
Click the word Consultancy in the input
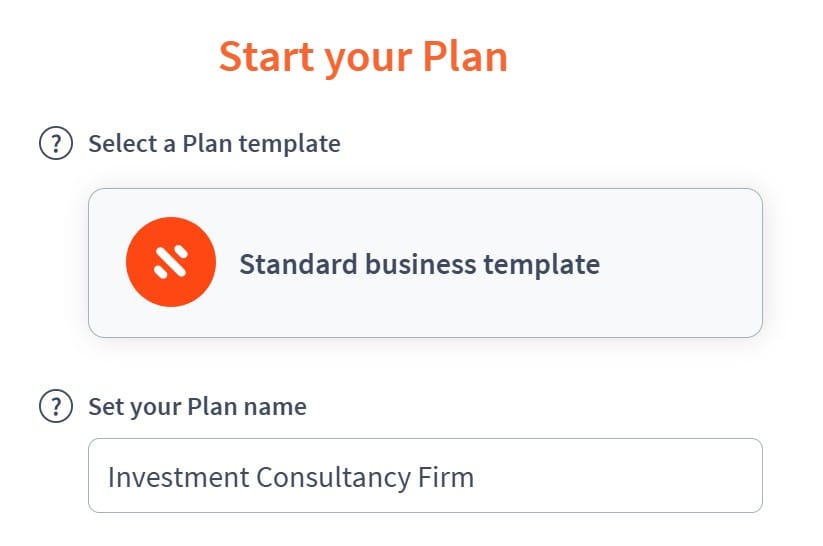[333, 478]
